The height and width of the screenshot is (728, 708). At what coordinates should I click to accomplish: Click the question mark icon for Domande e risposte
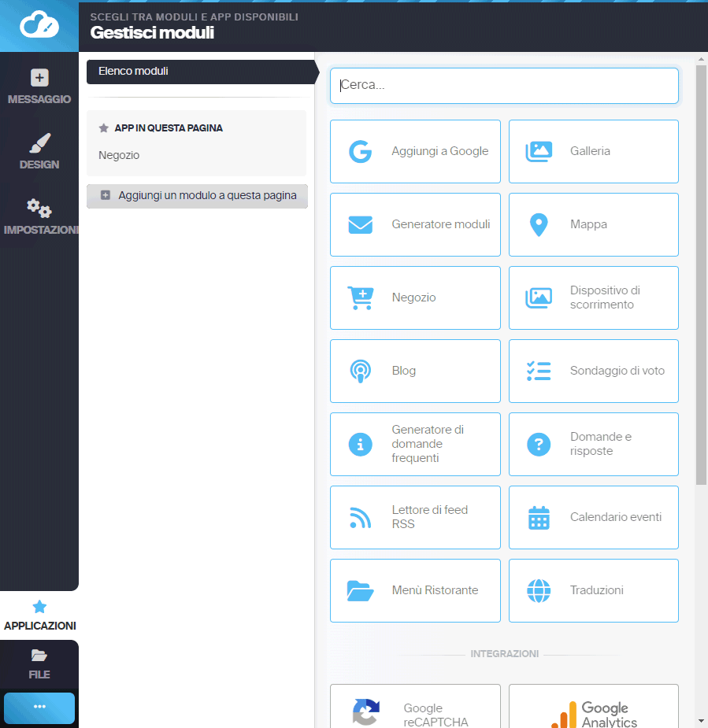pos(539,445)
